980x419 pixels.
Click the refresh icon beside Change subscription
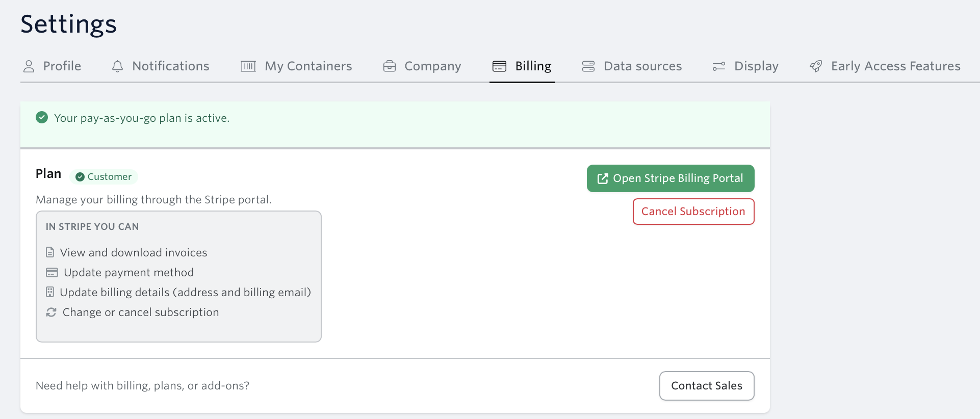(x=51, y=312)
